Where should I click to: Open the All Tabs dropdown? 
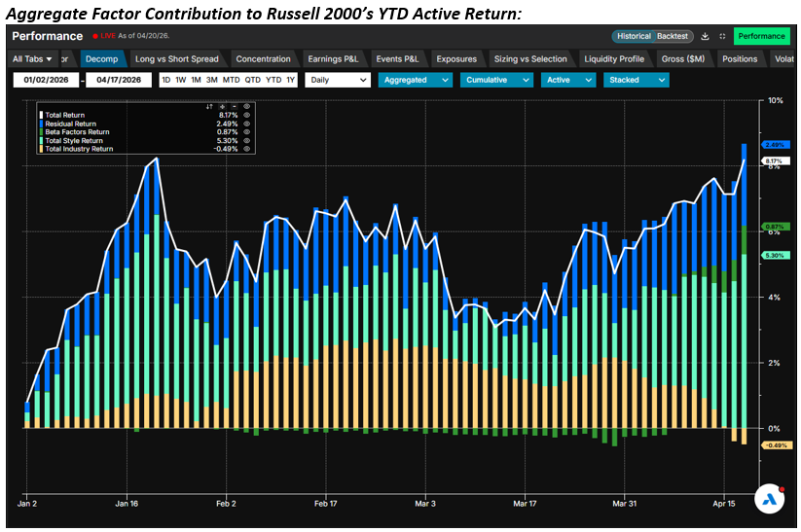pos(34,59)
